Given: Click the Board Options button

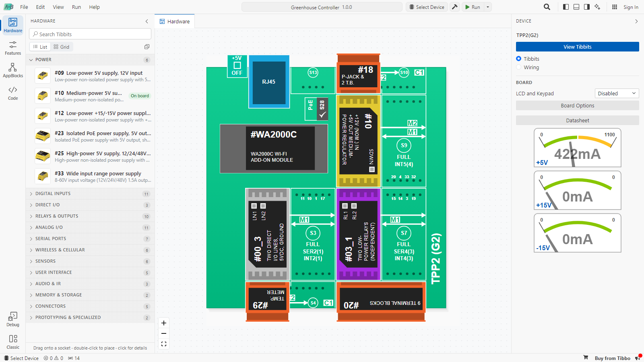Looking at the screenshot, I should (x=578, y=105).
